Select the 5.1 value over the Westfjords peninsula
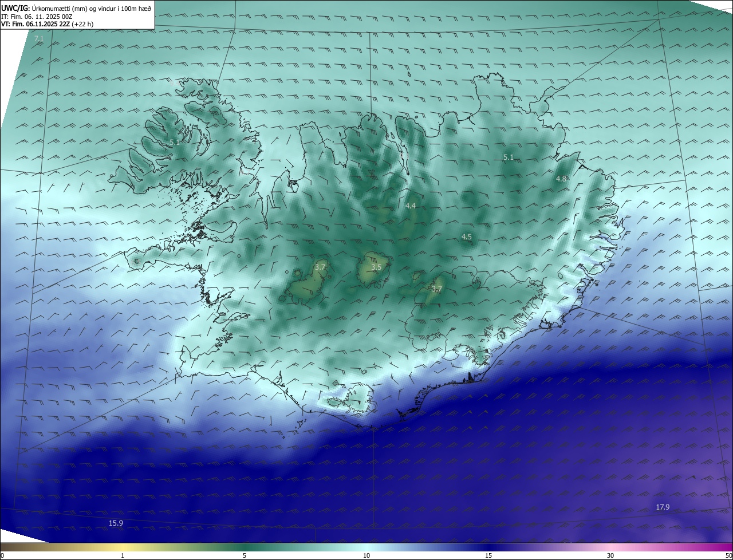This screenshot has width=733, height=560. tap(175, 142)
